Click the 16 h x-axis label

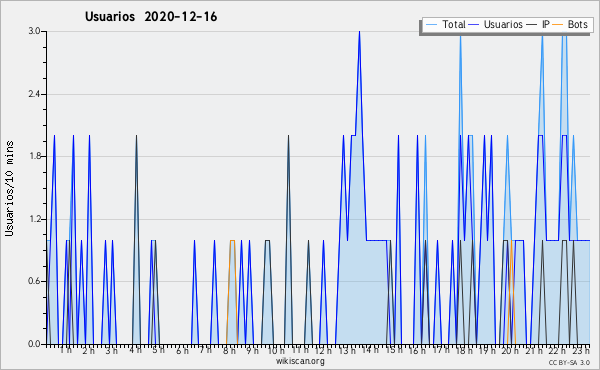417,350
